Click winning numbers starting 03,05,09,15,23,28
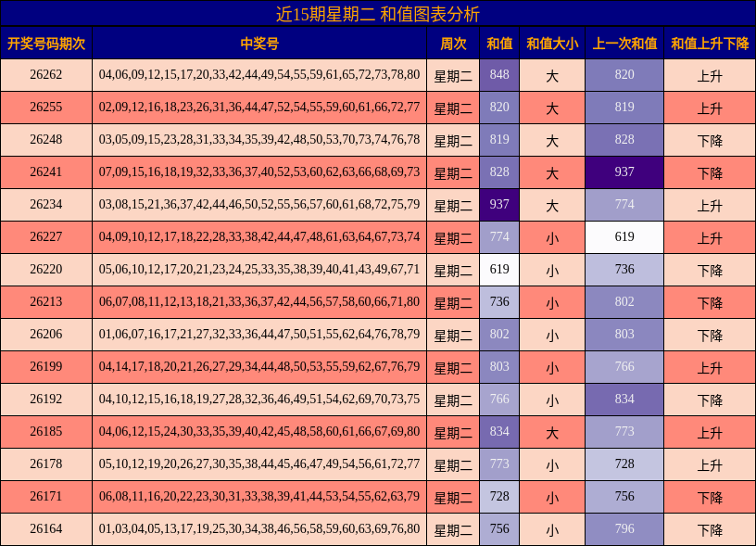756x546 pixels. [259, 139]
